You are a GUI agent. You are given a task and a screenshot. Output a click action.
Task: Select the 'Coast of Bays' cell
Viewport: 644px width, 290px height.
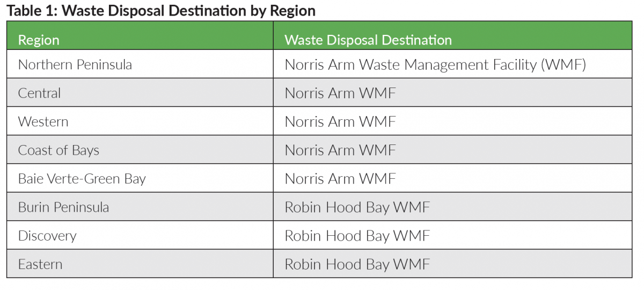pos(58,150)
